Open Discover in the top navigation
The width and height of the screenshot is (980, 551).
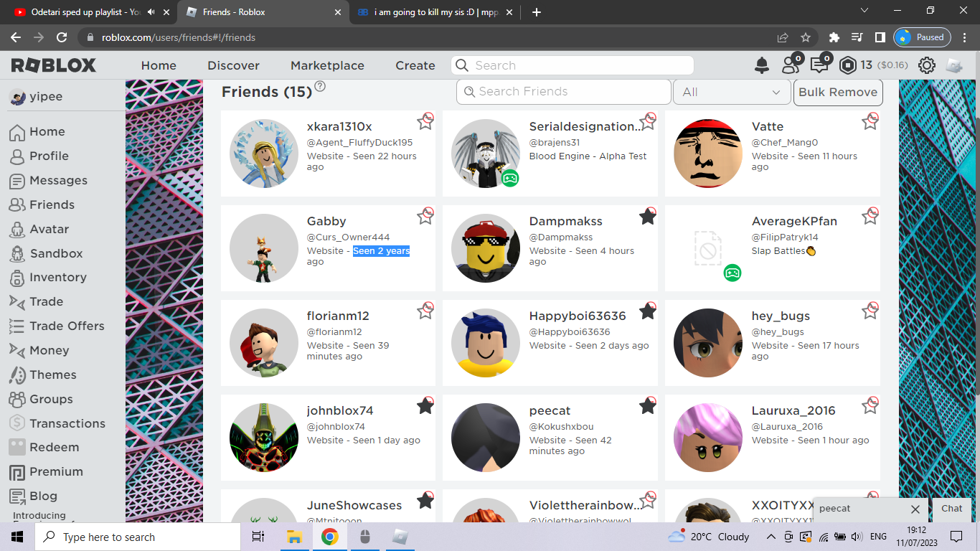[x=233, y=65]
